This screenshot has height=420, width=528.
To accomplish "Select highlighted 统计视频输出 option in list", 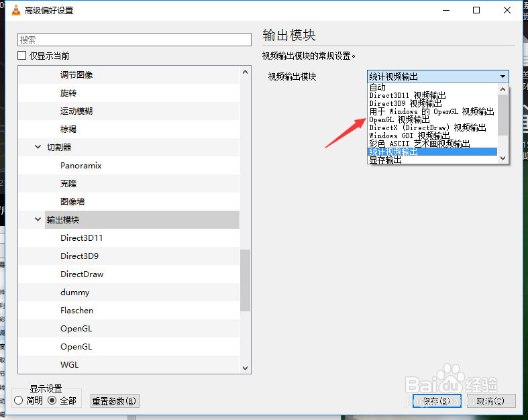I will 432,152.
